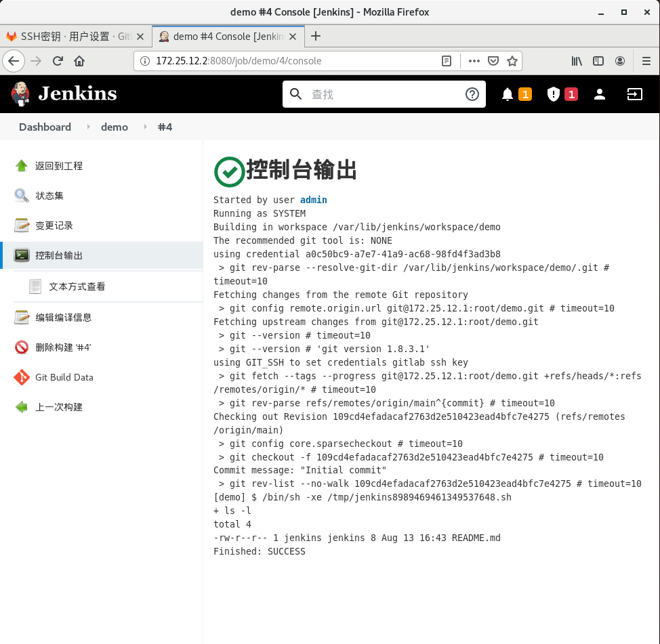Open the #4 build breadcrumb
660x644 pixels.
(x=165, y=127)
